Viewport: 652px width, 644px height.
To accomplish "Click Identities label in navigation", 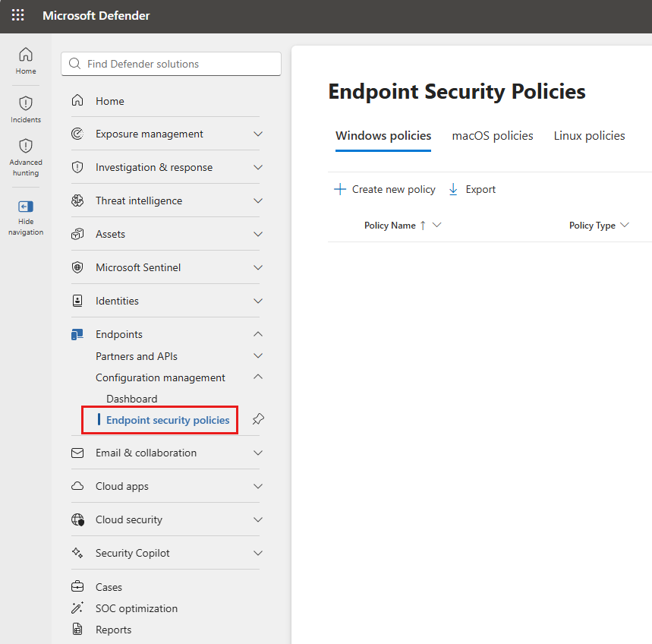I will pyautogui.click(x=117, y=301).
